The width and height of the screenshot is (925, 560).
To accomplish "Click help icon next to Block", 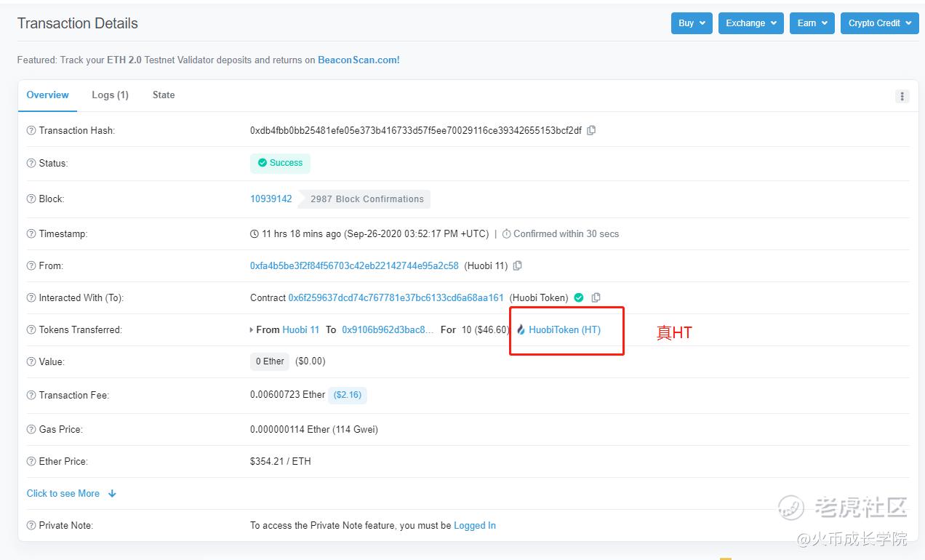I will click(31, 199).
